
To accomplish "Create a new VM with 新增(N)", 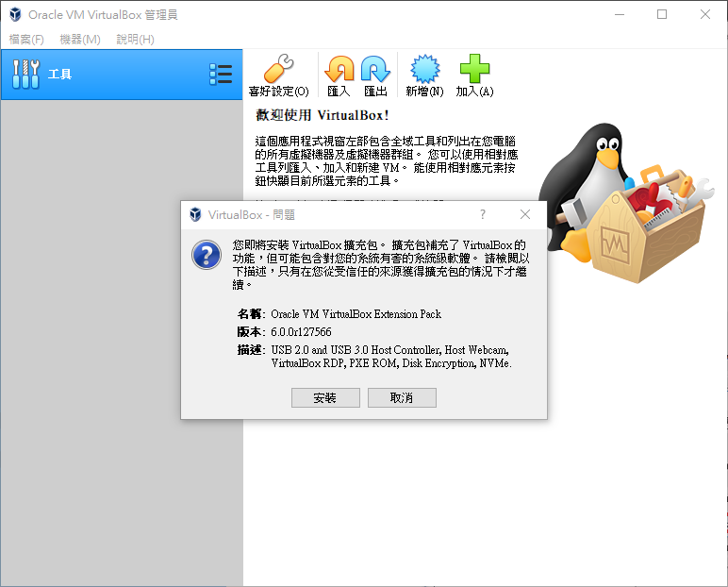I will (424, 75).
